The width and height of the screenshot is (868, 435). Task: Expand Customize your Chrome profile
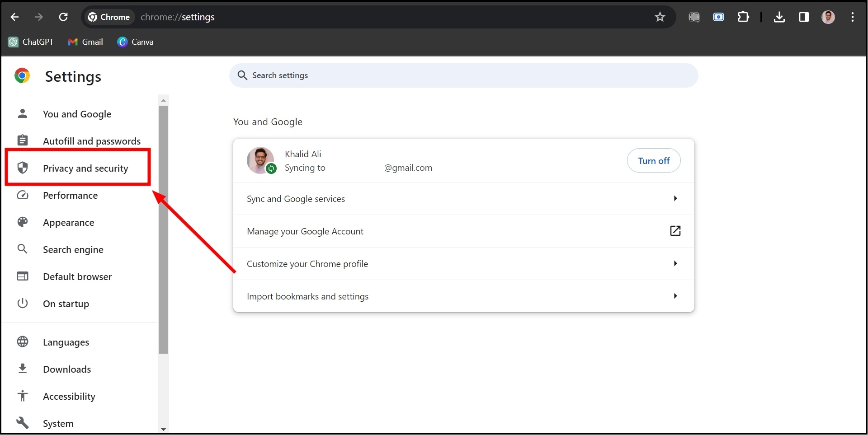pos(463,264)
